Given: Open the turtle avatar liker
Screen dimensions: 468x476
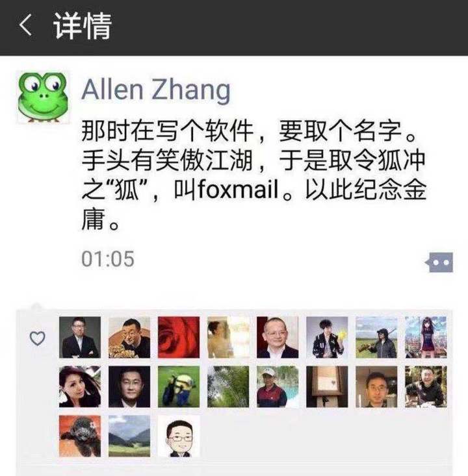Looking at the screenshot, I should coord(80,436).
